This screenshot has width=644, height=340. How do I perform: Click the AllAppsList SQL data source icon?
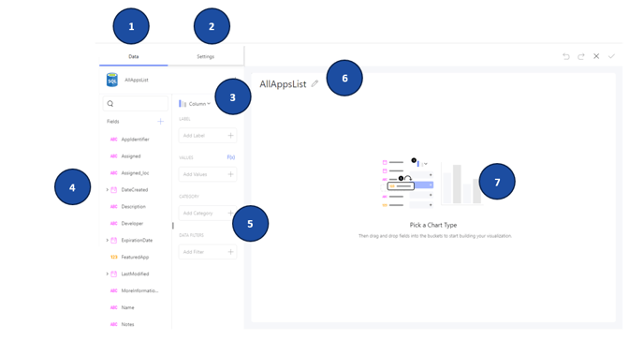(x=112, y=80)
